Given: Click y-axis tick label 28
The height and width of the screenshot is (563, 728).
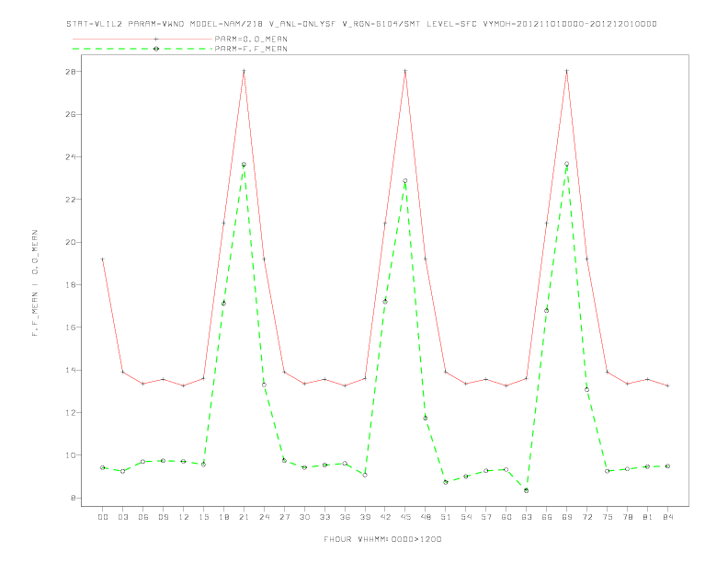Looking at the screenshot, I should pos(71,72).
